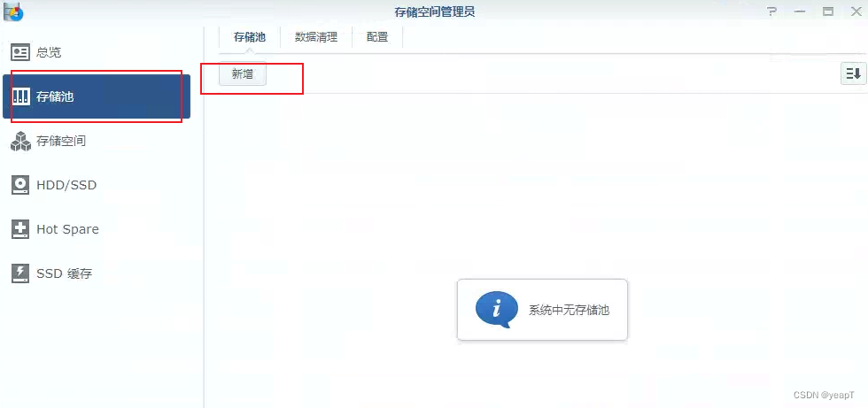Switch to the 配置 tab
Image resolution: width=868 pixels, height=408 pixels.
point(377,37)
